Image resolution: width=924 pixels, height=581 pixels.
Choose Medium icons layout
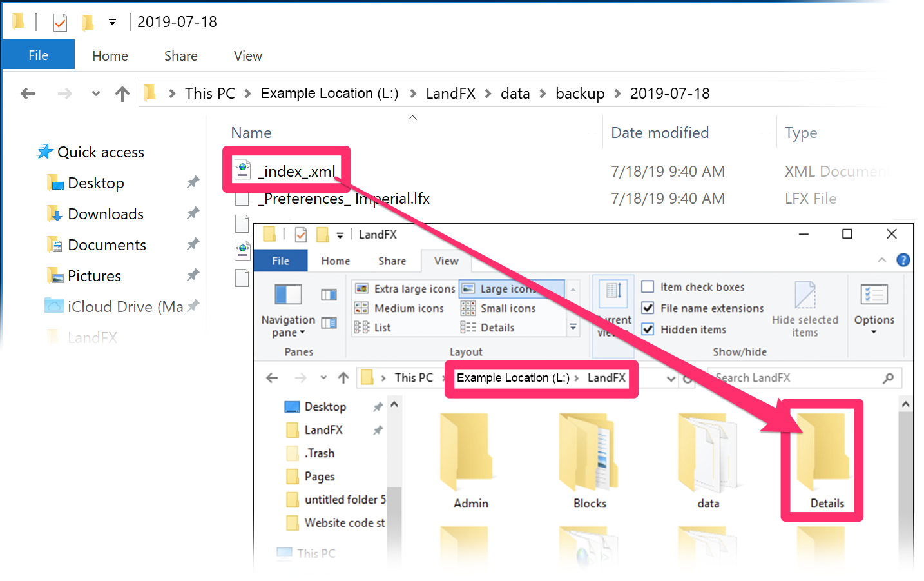pyautogui.click(x=399, y=308)
